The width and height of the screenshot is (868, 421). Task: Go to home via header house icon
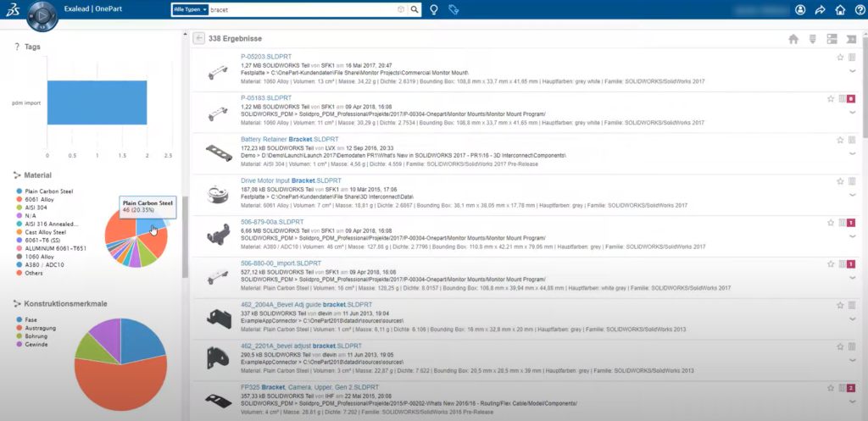840,10
